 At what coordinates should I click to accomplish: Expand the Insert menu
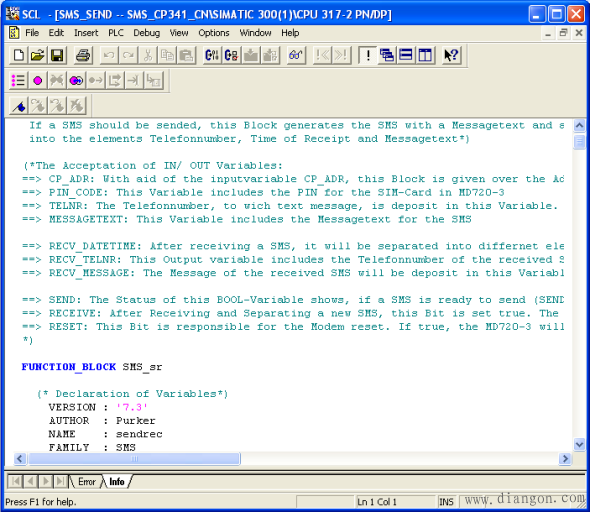click(86, 33)
